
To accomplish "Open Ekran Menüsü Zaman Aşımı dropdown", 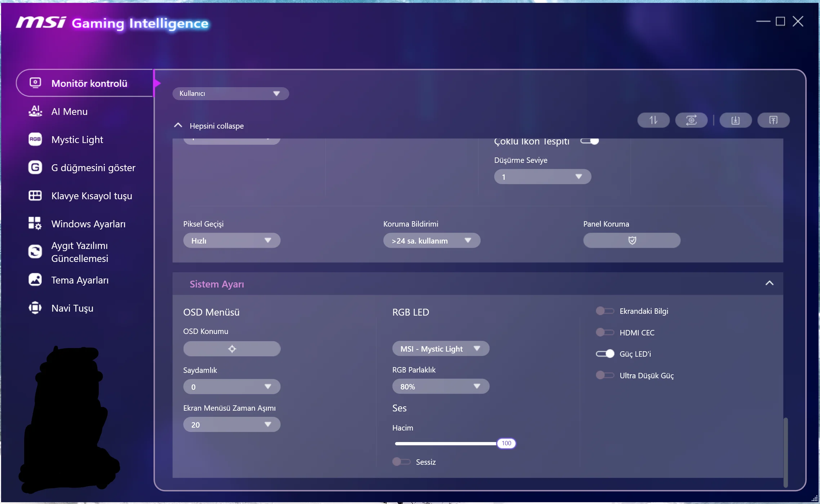I will point(232,424).
